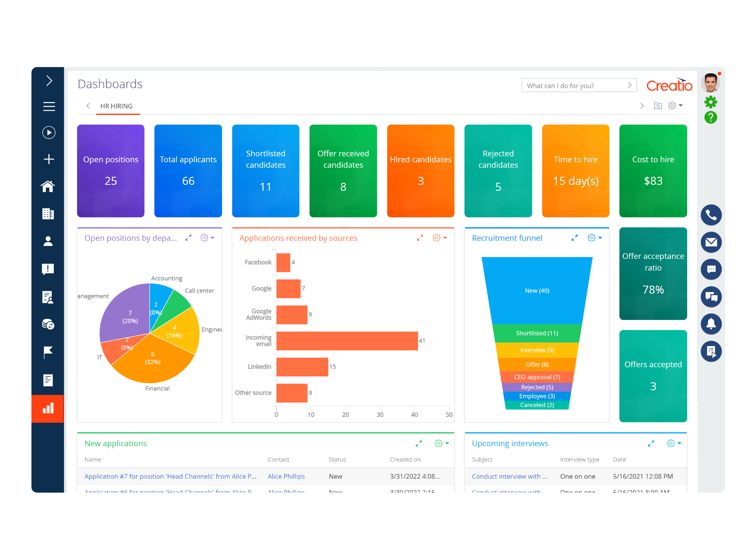Click the next-page chevron near the dashboard tabs
Screen dimensions: 756x559
641,106
